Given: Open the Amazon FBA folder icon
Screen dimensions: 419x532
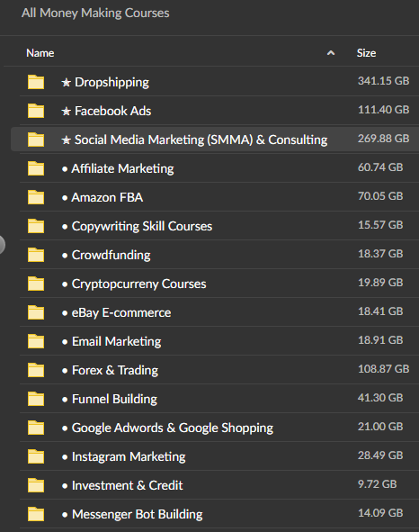Looking at the screenshot, I should tap(36, 197).
